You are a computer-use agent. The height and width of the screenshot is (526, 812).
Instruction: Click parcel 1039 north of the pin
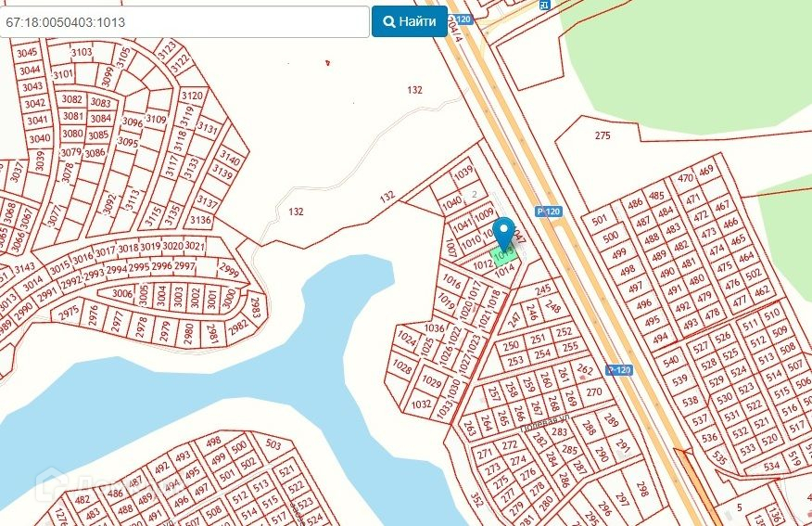click(x=463, y=172)
